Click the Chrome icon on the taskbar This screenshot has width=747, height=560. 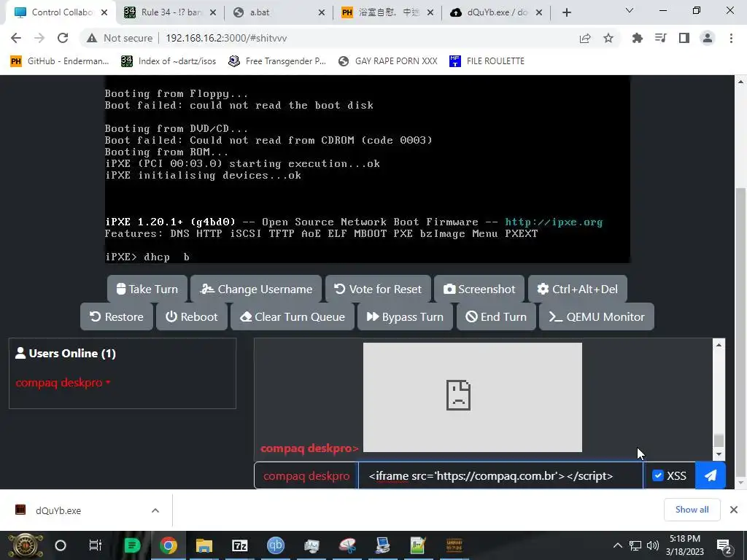168,545
